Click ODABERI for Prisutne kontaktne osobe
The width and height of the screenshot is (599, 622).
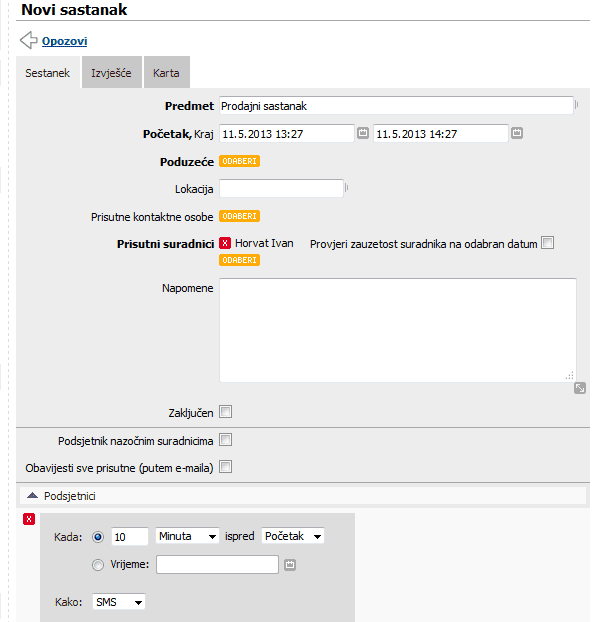(x=240, y=216)
